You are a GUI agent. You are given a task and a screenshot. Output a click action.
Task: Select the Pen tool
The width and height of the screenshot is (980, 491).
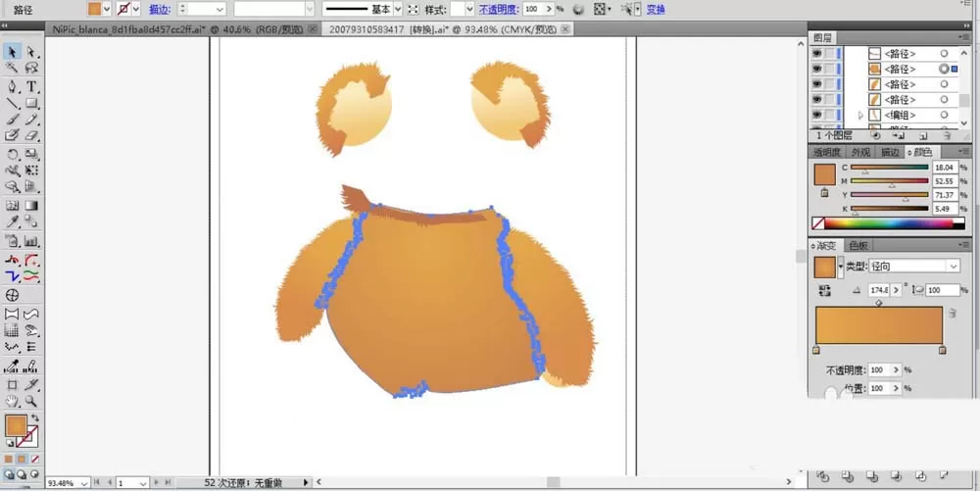tap(12, 86)
